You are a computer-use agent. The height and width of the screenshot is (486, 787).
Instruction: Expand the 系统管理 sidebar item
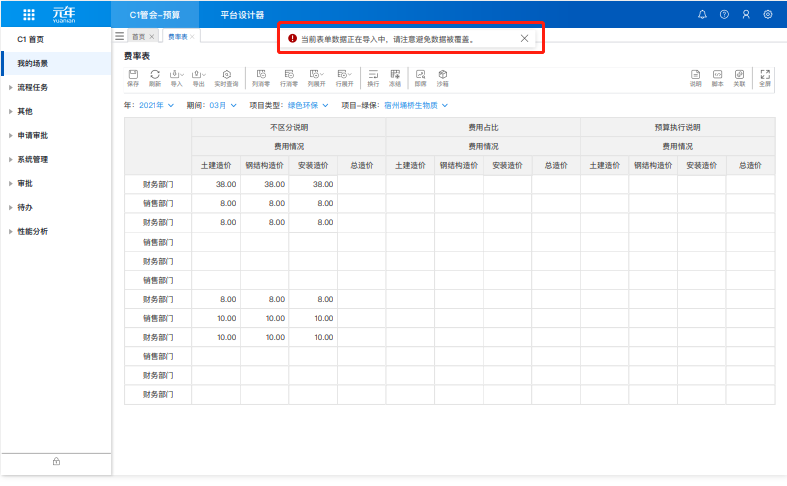coord(32,159)
